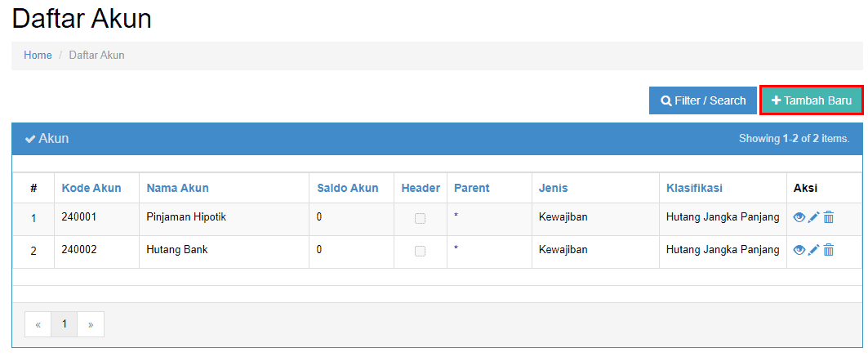Edit the Pinjaman Hipotik account row
Viewport: 868px width, 361px height.
(813, 217)
